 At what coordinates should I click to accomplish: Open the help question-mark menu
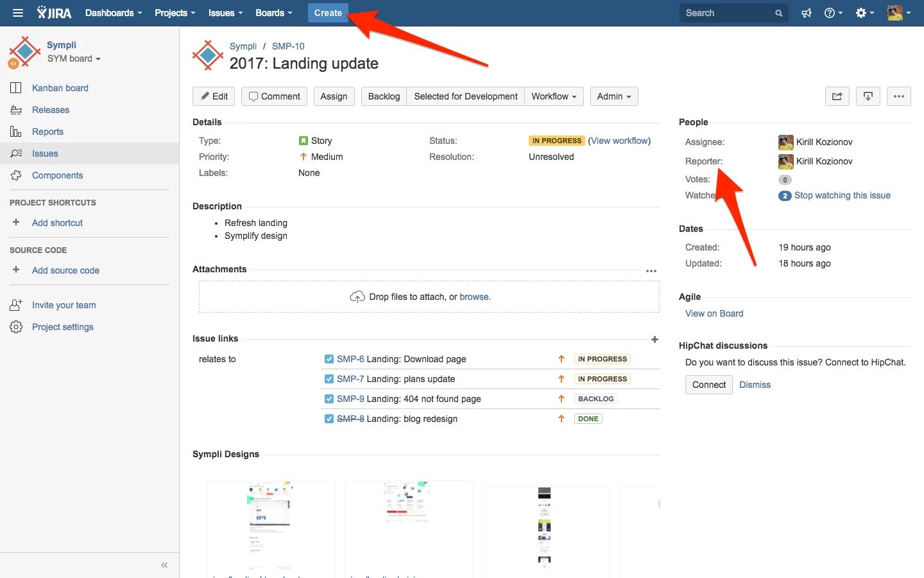[834, 13]
